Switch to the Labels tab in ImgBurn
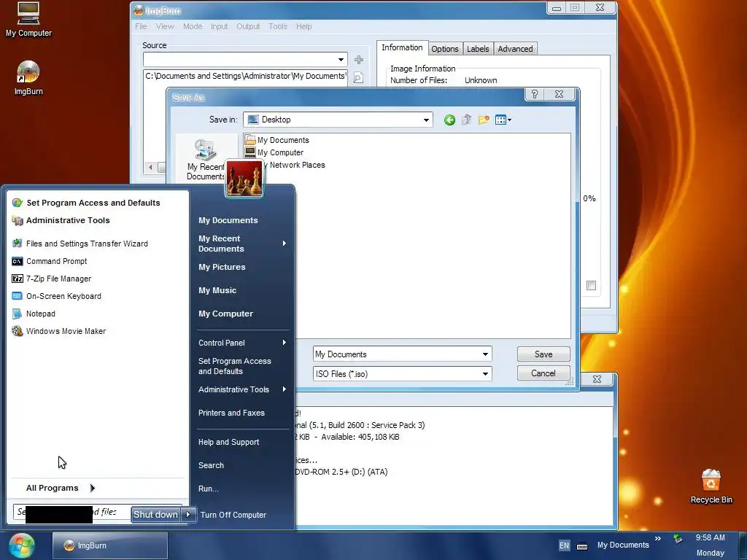This screenshot has height=560, width=747. 478,49
